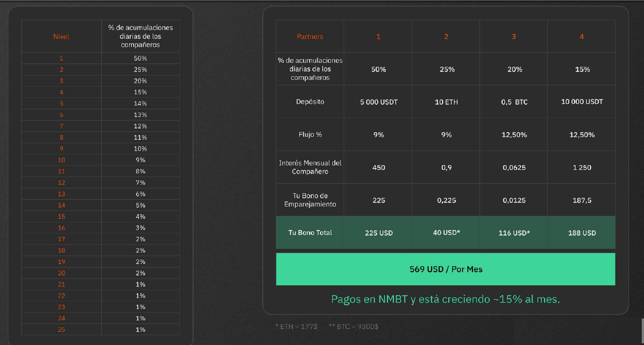The image size is (644, 345).
Task: Click the 7% cell in the levels table
Action: click(x=141, y=182)
